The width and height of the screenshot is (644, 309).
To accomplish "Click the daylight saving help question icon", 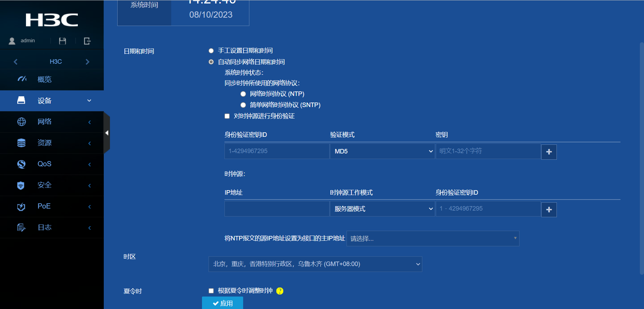I will point(280,291).
